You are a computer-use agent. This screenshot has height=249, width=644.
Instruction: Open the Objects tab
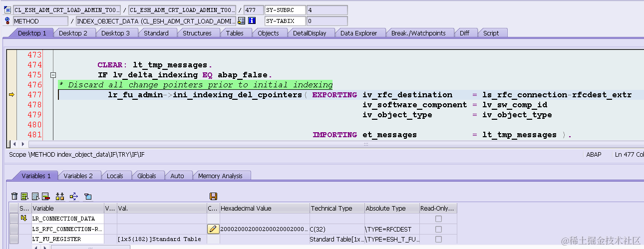pos(268,33)
